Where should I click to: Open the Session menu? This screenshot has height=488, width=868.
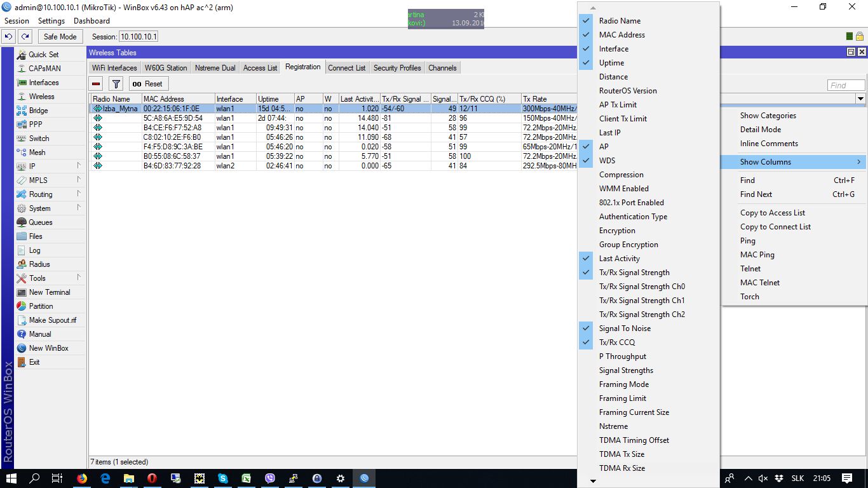coord(17,21)
